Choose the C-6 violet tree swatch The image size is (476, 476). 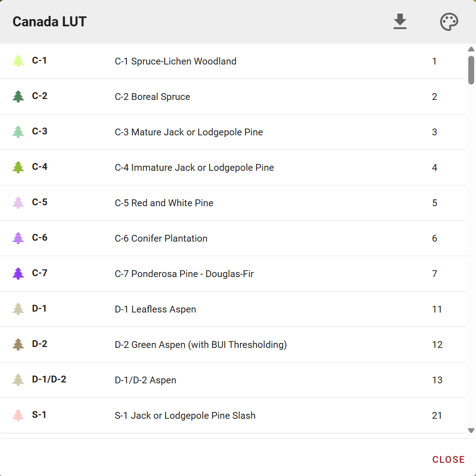point(18,238)
